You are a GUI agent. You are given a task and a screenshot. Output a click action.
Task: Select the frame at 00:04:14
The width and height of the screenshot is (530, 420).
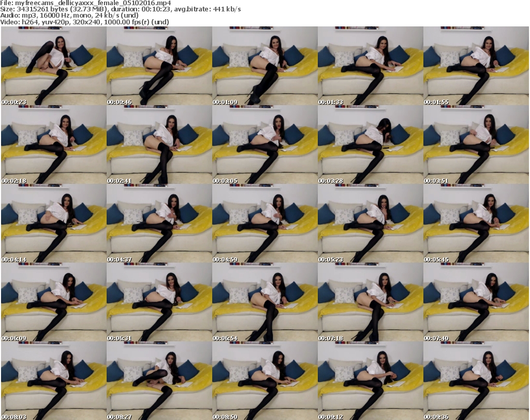53,224
